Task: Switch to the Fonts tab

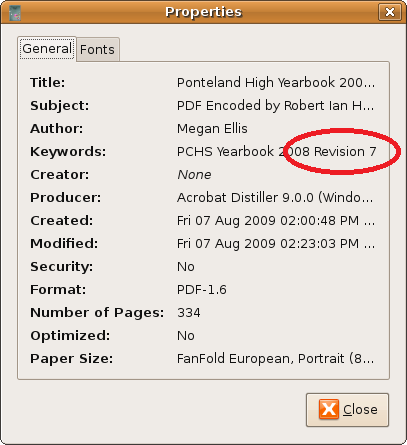Action: pyautogui.click(x=97, y=50)
